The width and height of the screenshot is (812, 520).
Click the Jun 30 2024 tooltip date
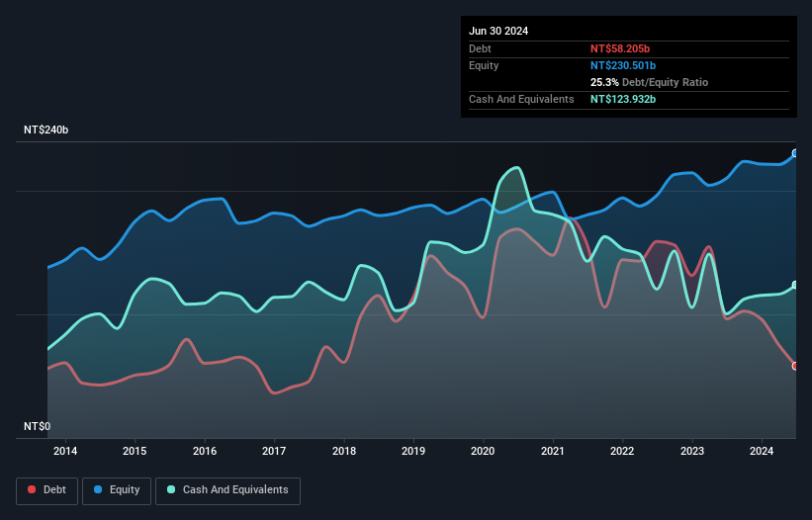[498, 31]
